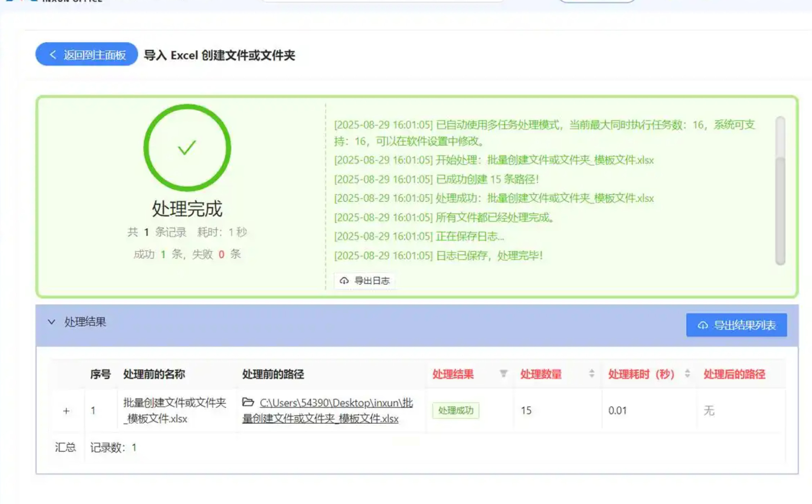Image resolution: width=812 pixels, height=504 pixels.
Task: Open the 处理结果 column filter icon
Action: coord(503,374)
